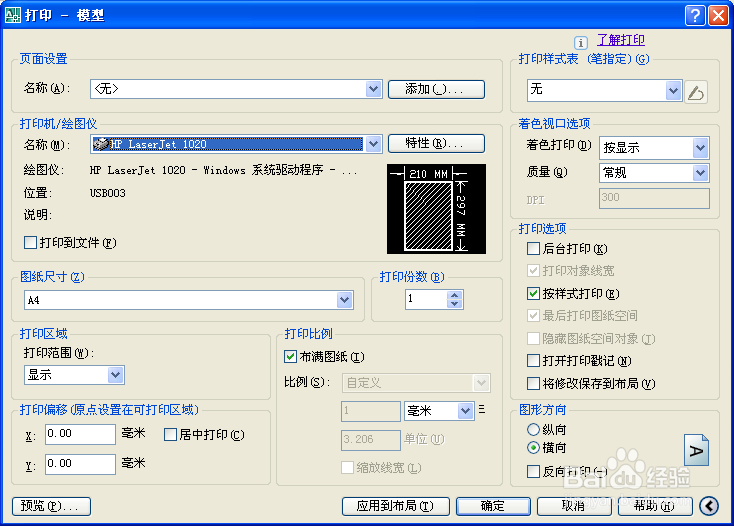Click the help question mark in title bar
Viewport: 734px width, 526px height.
coord(695,15)
